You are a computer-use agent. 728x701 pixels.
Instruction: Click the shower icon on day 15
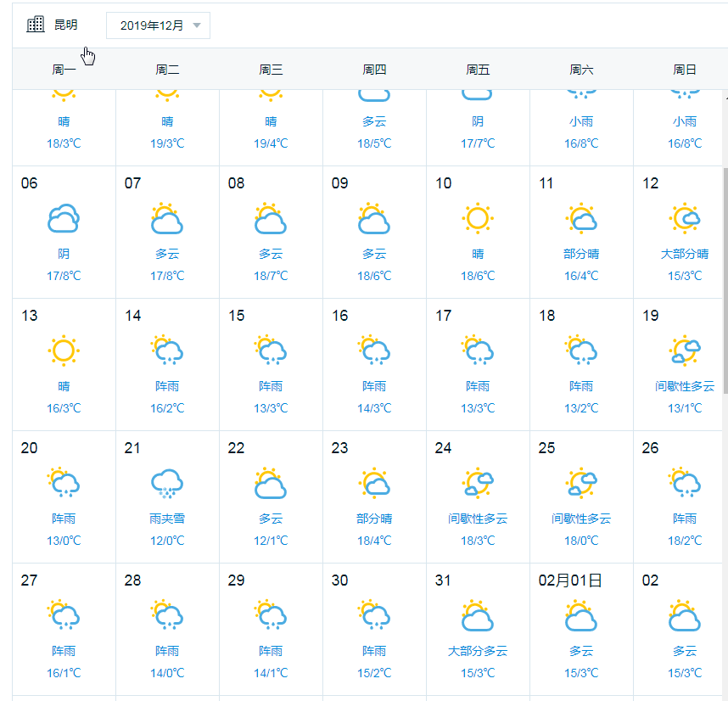coord(271,350)
